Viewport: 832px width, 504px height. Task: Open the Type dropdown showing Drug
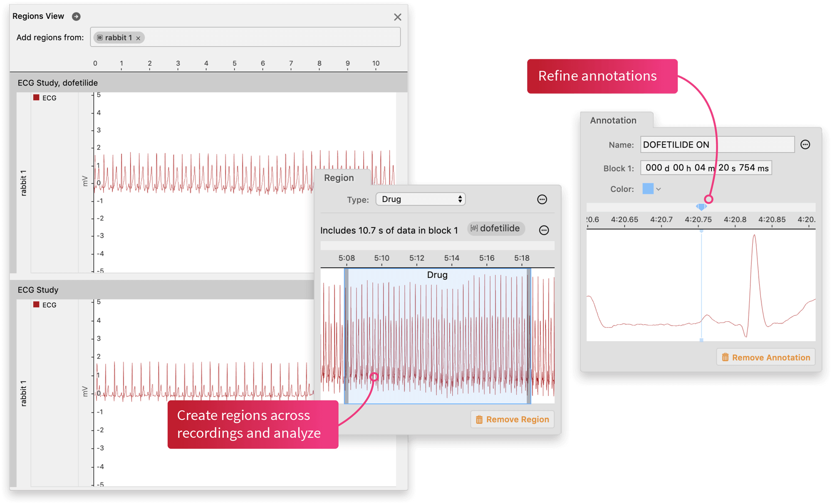[x=420, y=199]
